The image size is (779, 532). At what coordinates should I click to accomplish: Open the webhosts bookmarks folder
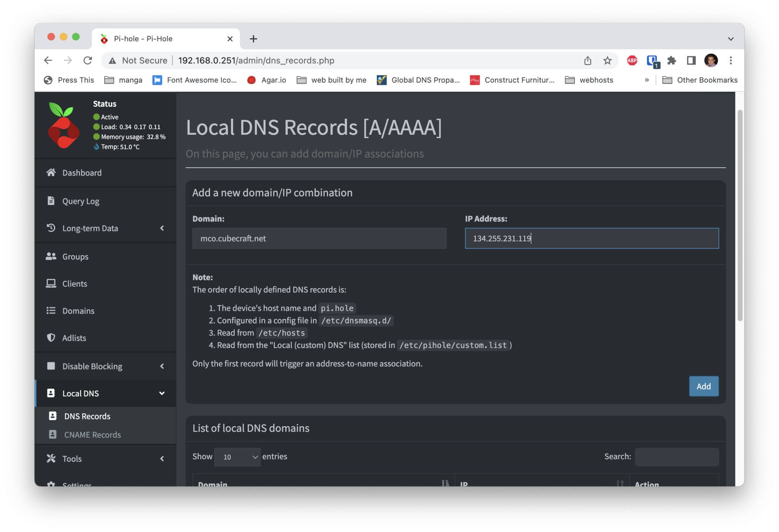click(589, 80)
